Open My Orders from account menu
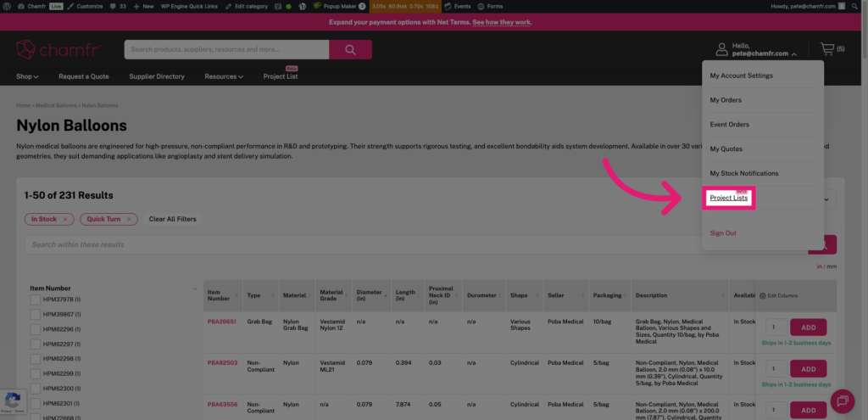Image resolution: width=868 pixels, height=420 pixels. pos(726,100)
